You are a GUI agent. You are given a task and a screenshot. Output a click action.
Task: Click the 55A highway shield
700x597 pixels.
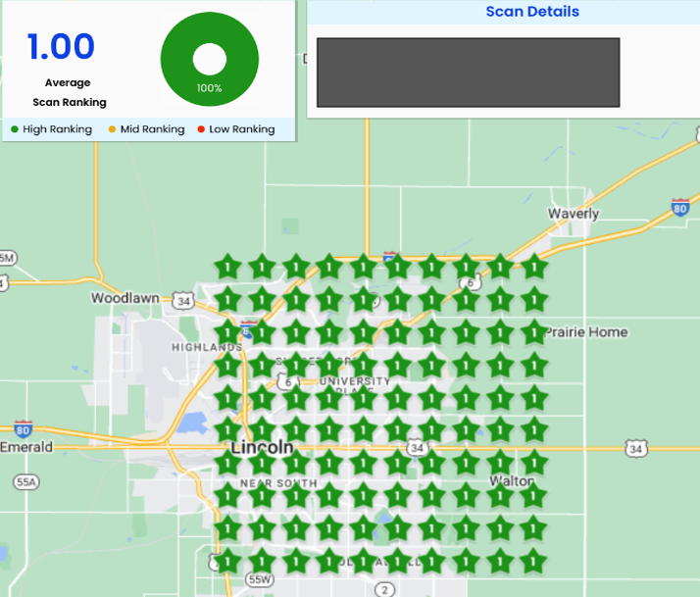coord(26,482)
